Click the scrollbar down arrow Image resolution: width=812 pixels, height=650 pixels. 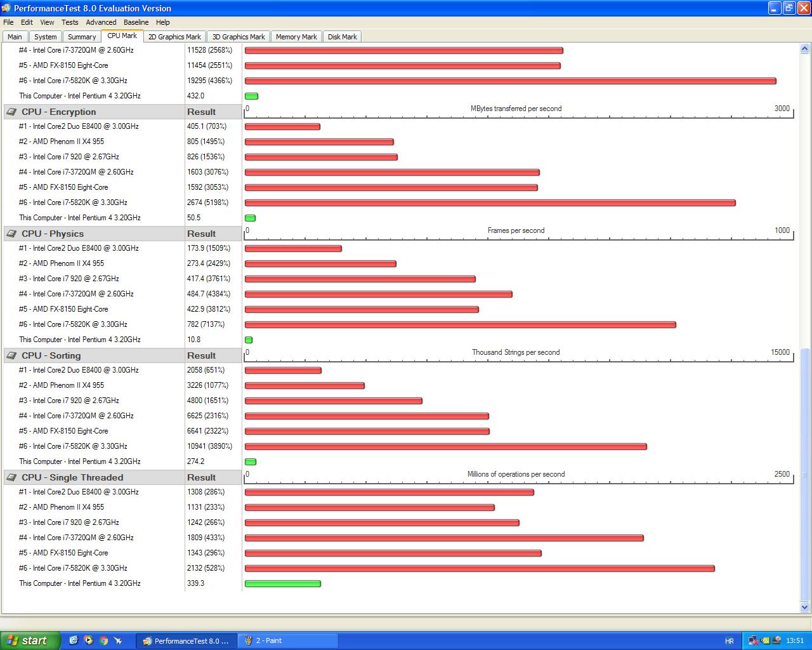click(805, 607)
